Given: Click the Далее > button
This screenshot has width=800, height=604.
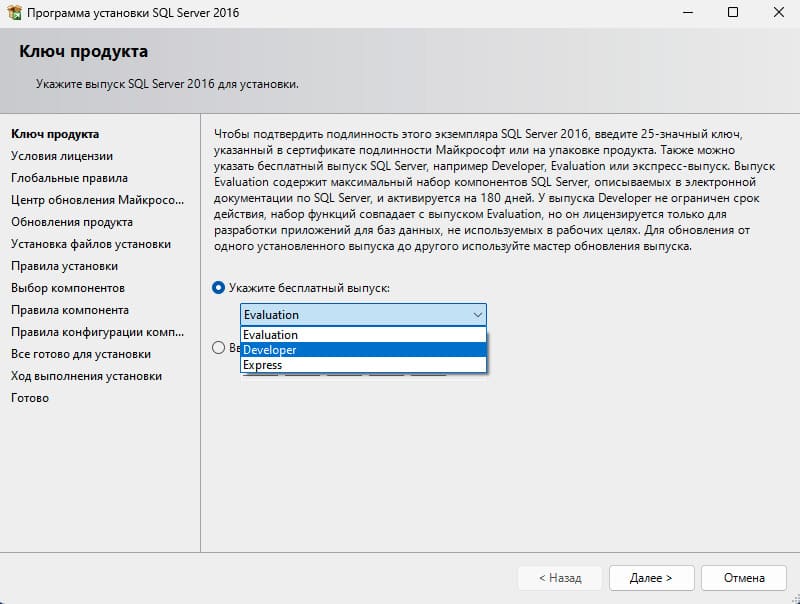Looking at the screenshot, I should tap(652, 578).
